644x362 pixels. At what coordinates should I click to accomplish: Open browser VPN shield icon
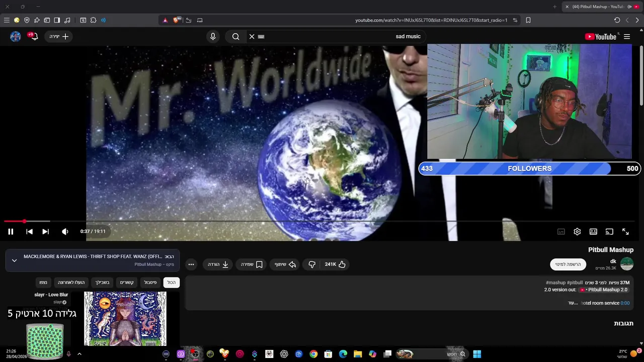27,20
